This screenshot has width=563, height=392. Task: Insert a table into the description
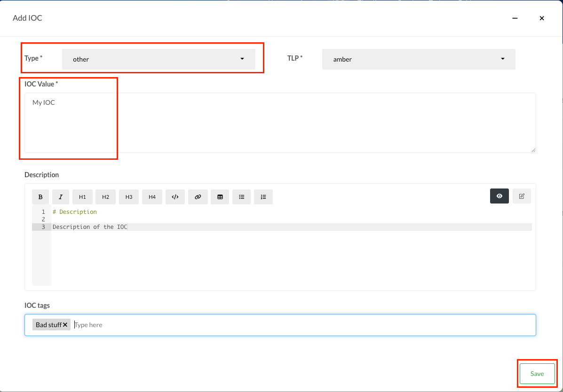220,196
